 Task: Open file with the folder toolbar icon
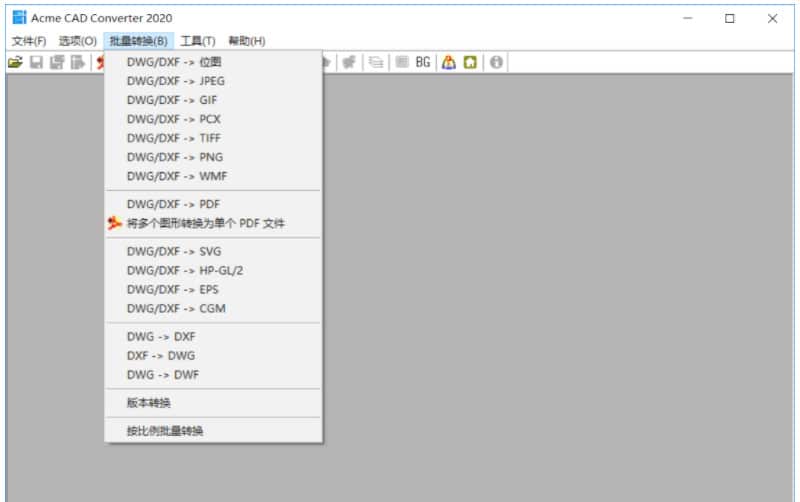[15, 62]
